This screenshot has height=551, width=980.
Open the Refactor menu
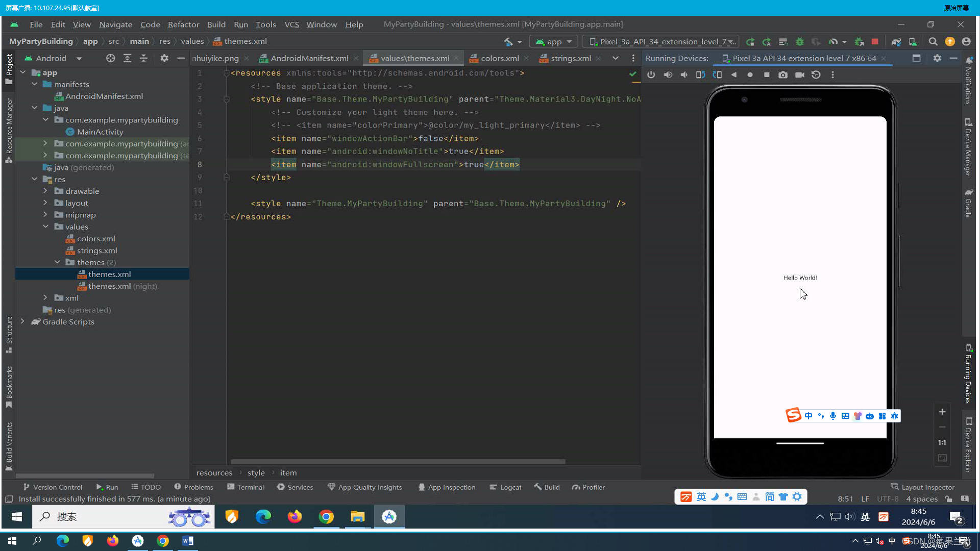point(183,24)
